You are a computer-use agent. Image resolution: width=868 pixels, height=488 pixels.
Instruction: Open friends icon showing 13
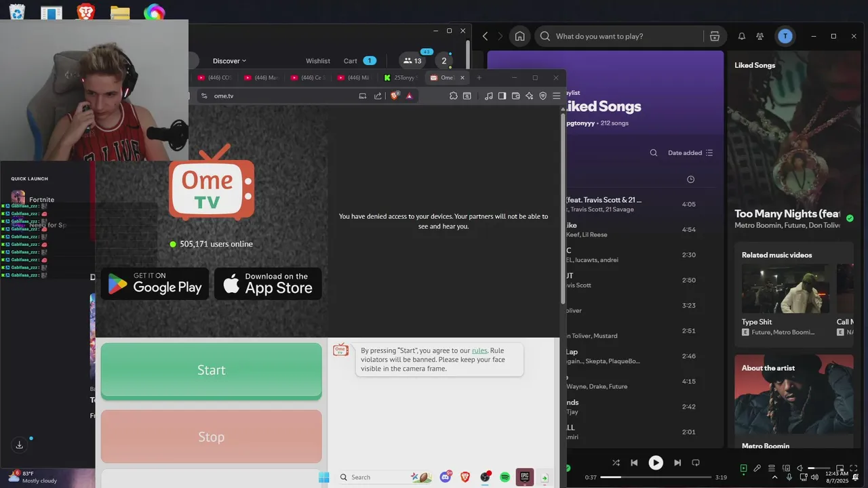click(x=412, y=61)
